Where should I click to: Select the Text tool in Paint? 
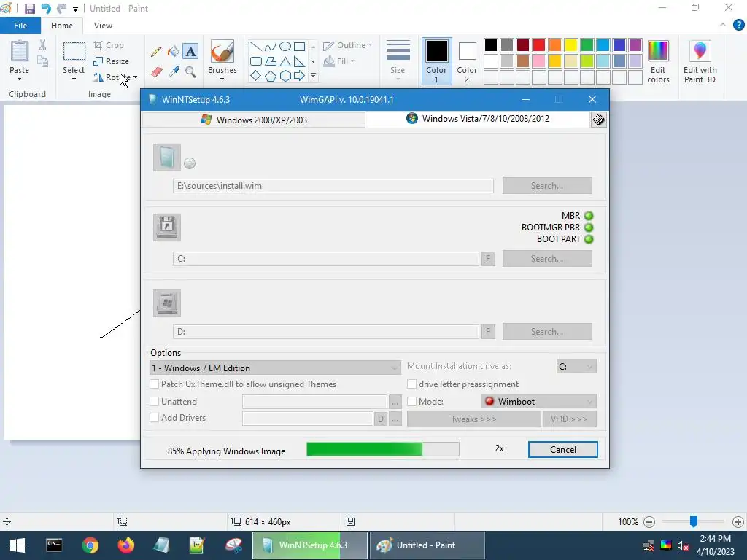pos(190,52)
